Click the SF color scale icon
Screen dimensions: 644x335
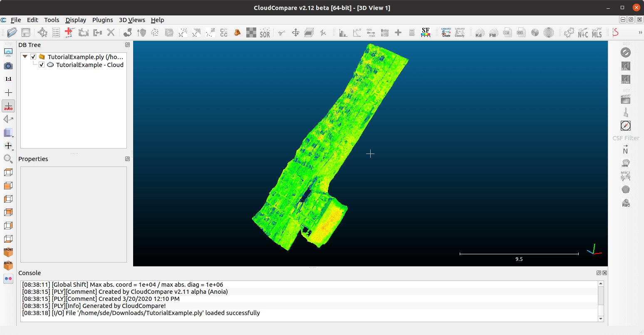tap(426, 32)
